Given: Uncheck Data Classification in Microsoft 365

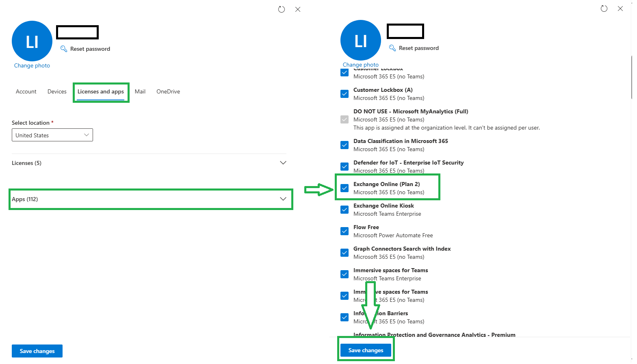Looking at the screenshot, I should click(344, 145).
